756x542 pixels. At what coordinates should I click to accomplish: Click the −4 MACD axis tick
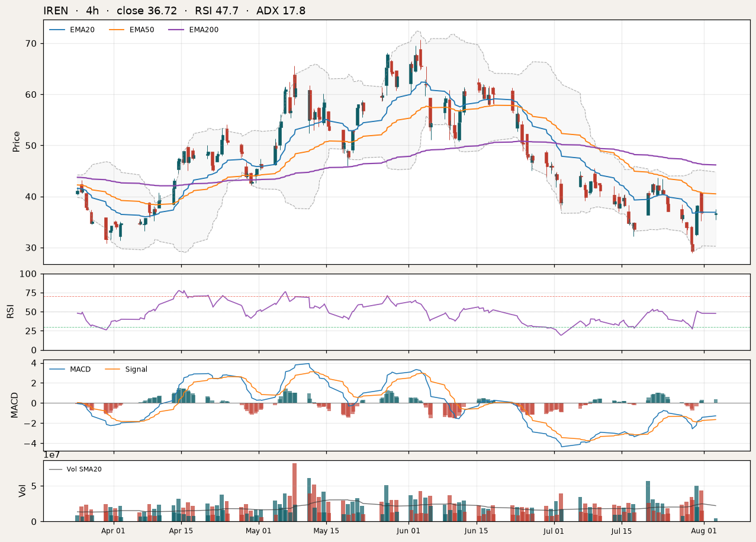[31, 443]
